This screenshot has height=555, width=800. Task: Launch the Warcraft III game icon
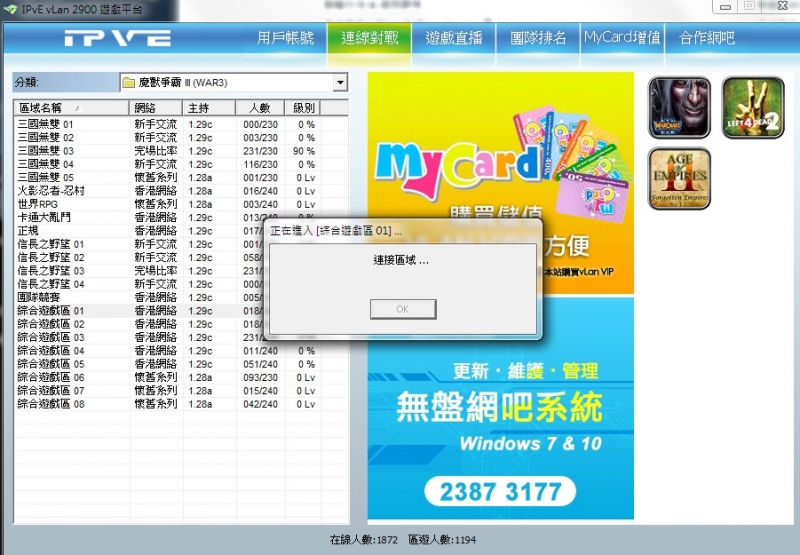pyautogui.click(x=679, y=108)
